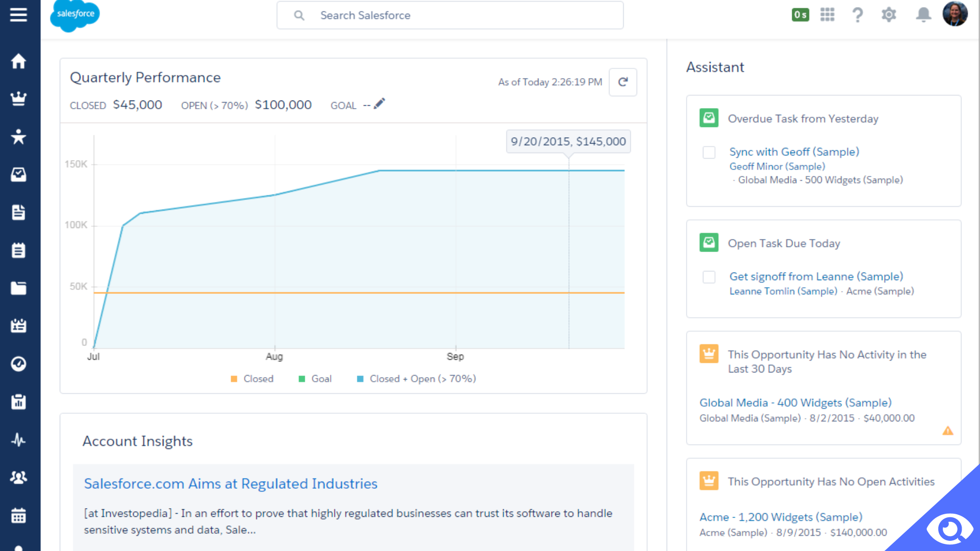Open Setup gear icon
This screenshot has height=551, width=980.
889,15
